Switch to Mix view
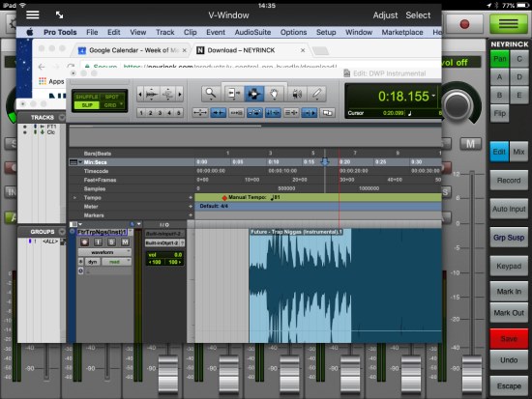 pos(518,152)
